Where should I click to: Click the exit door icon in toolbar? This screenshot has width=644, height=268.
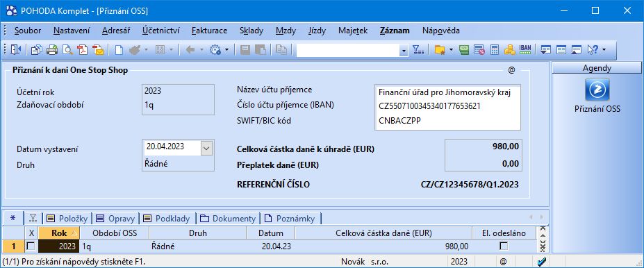click(15, 50)
